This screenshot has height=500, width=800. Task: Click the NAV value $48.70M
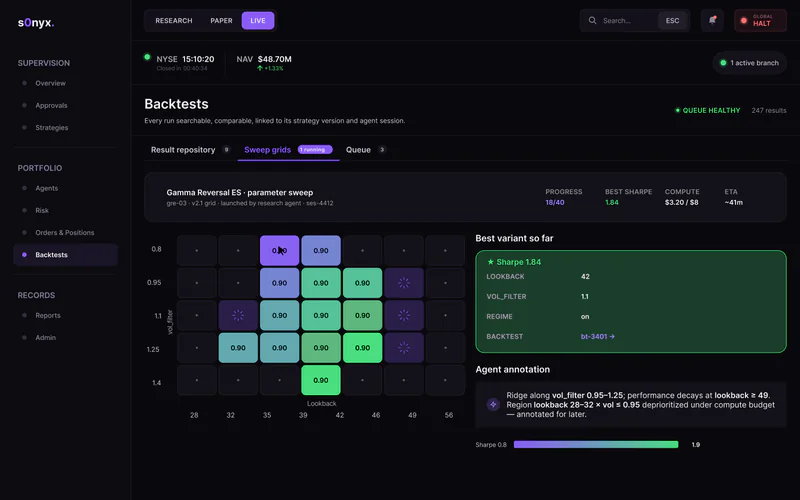coord(274,59)
